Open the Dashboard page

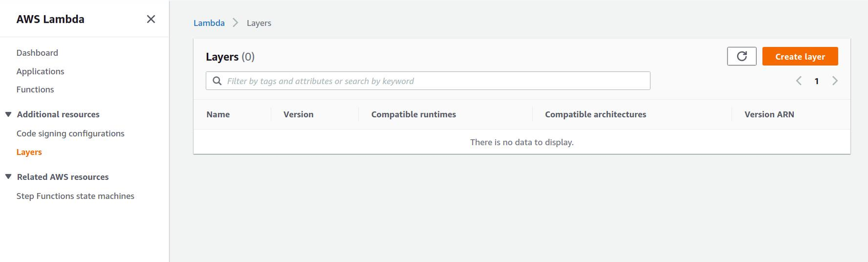37,53
